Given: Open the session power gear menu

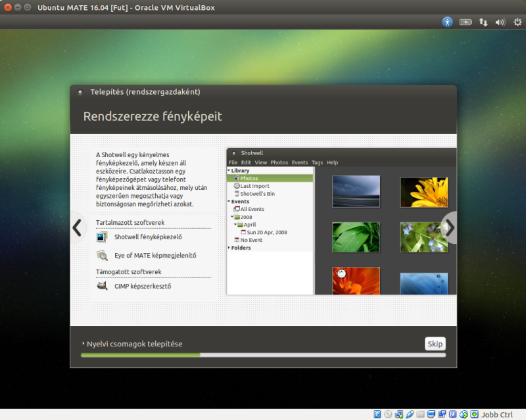Looking at the screenshot, I should (x=517, y=22).
